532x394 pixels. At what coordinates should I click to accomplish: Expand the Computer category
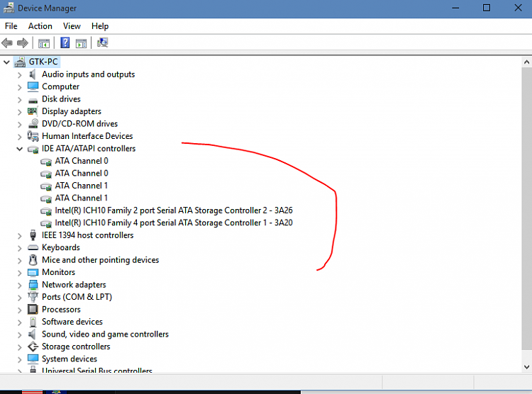pyautogui.click(x=19, y=87)
